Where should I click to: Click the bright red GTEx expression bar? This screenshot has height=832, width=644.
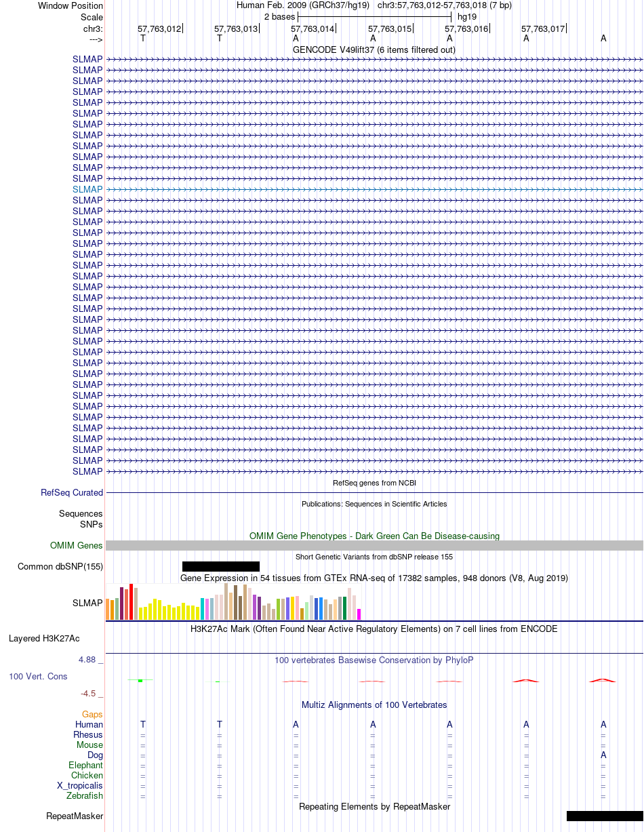(131, 602)
